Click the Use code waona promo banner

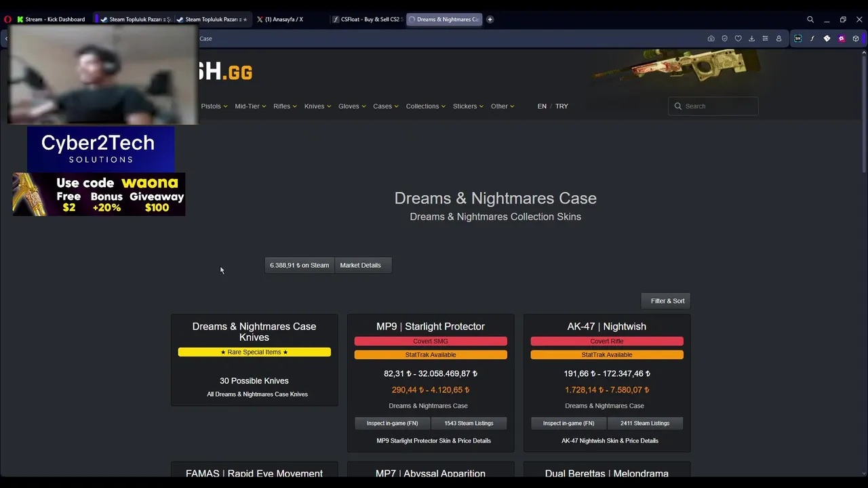99,195
